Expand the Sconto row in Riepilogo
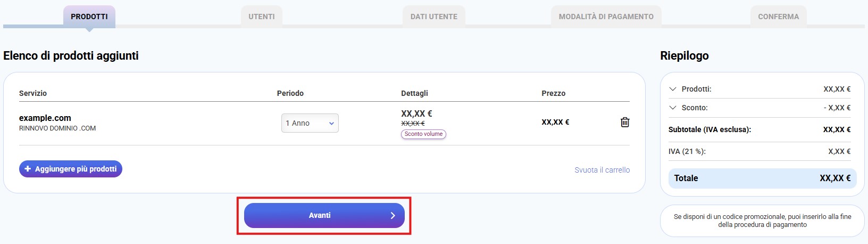The height and width of the screenshot is (244, 868). 673,108
